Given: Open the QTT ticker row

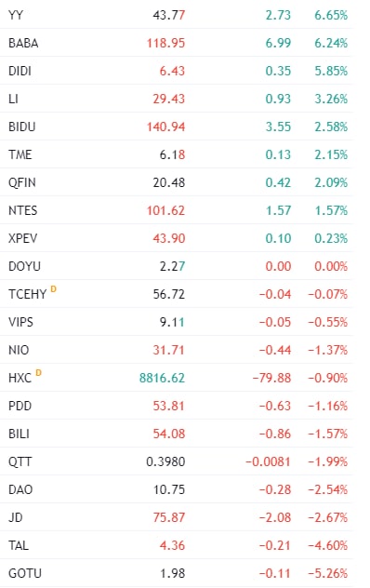Looking at the screenshot, I should click(x=177, y=461).
